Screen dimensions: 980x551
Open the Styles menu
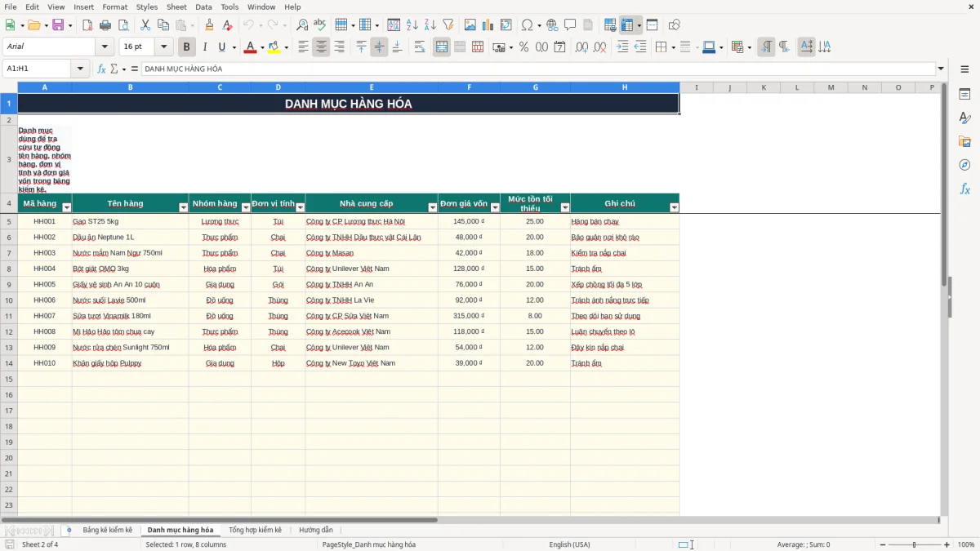pos(147,7)
